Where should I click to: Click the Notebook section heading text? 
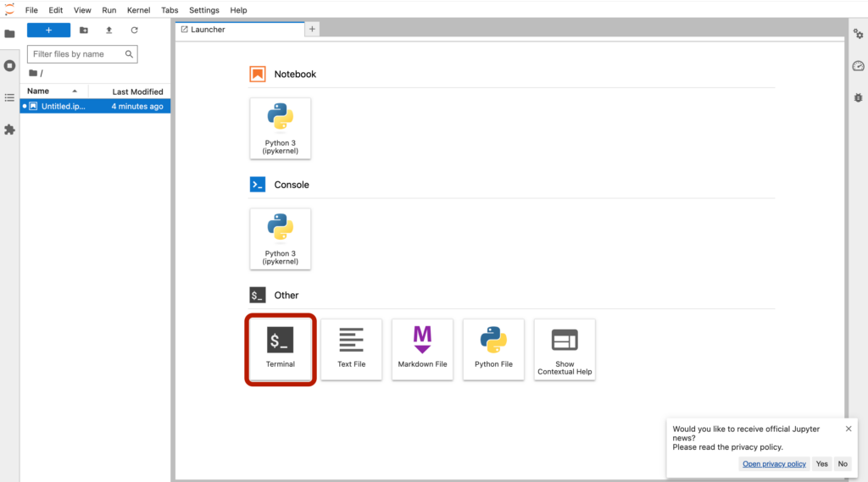(x=295, y=75)
